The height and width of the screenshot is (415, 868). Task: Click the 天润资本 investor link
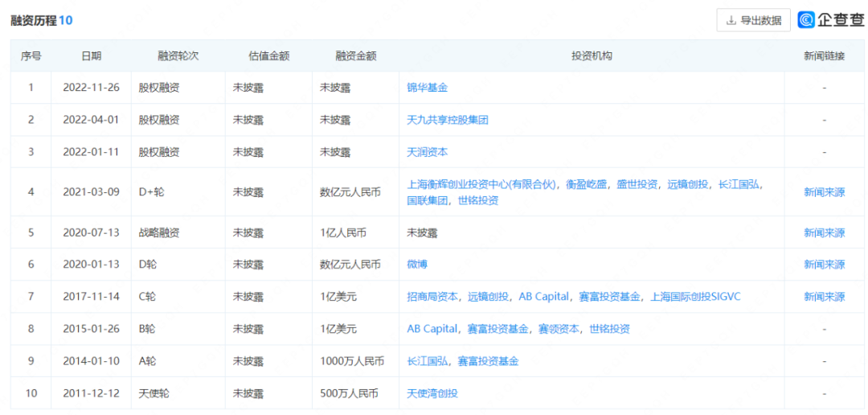pyautogui.click(x=427, y=152)
